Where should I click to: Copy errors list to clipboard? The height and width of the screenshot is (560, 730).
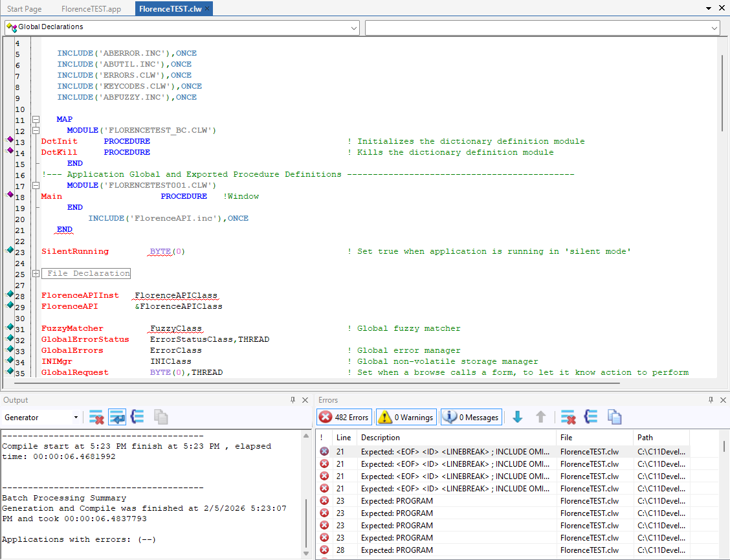tap(614, 418)
